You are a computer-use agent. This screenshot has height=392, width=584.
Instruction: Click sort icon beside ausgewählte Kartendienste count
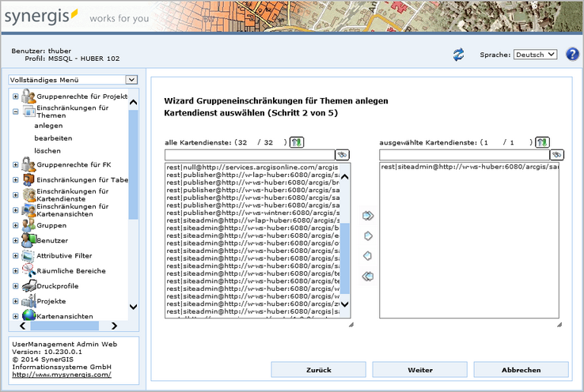coord(542,142)
